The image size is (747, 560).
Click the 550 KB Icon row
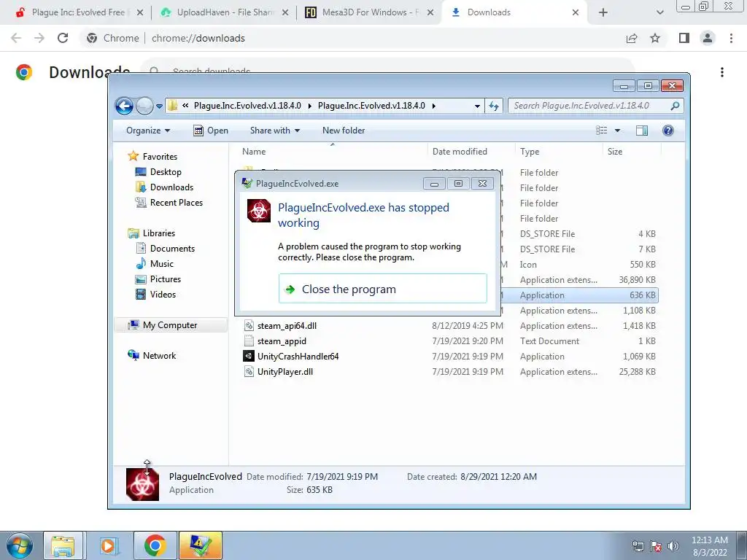click(x=580, y=264)
